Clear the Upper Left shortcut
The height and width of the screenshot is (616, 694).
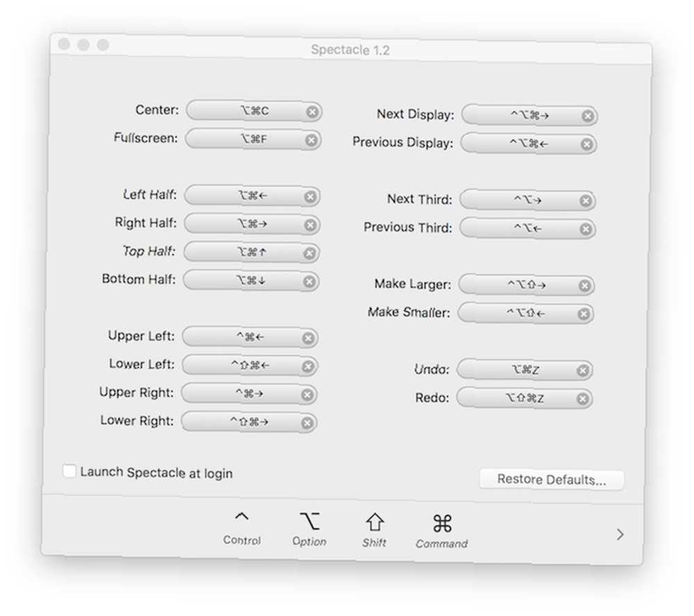[x=308, y=338]
